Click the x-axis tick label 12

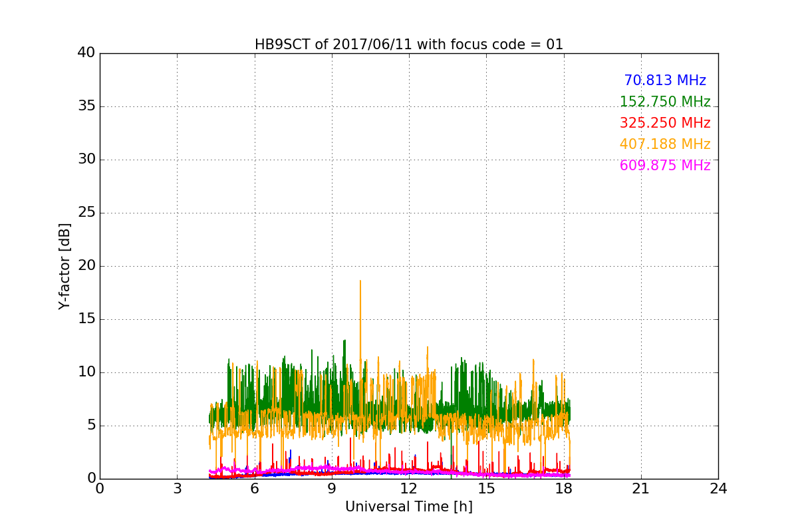(409, 488)
